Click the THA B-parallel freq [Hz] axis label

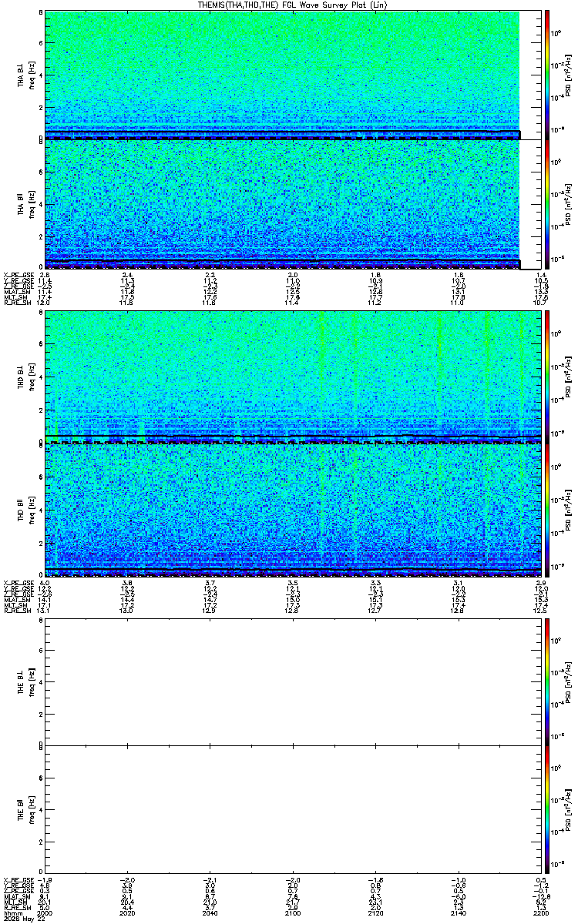pyautogui.click(x=32, y=205)
